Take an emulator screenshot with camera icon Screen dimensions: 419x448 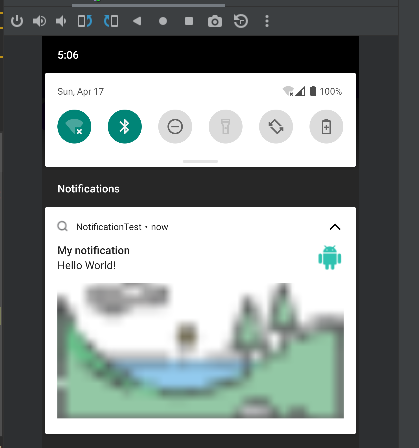(215, 21)
